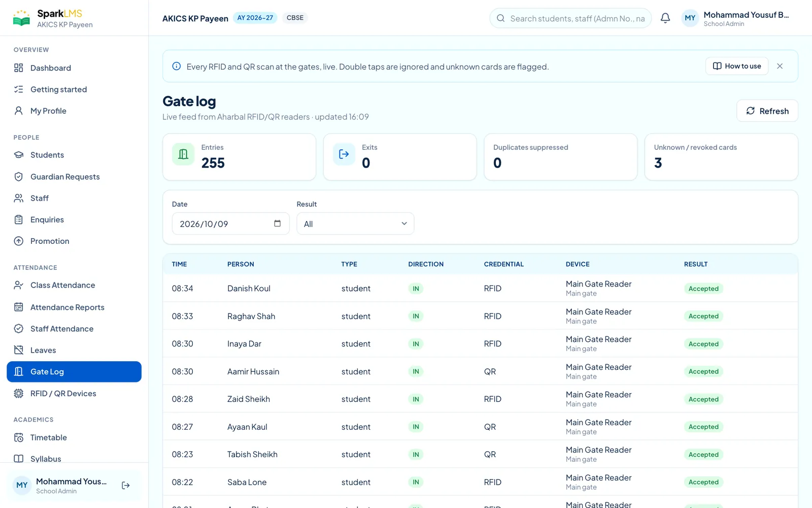The height and width of the screenshot is (508, 812).
Task: Click the info icon in the banner
Action: pos(177,67)
